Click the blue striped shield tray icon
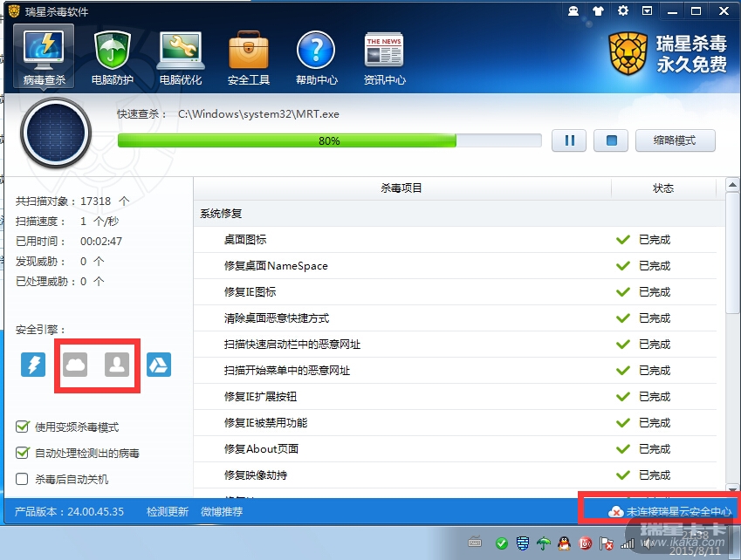741x560 pixels. click(523, 543)
